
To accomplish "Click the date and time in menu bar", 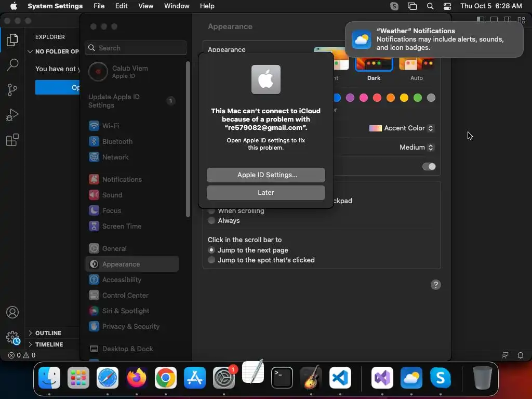I will coord(491,6).
